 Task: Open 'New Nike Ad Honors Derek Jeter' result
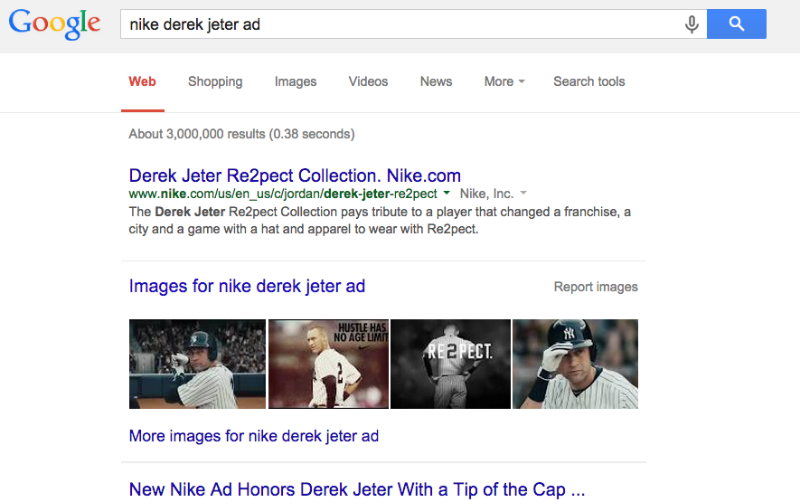click(x=357, y=489)
